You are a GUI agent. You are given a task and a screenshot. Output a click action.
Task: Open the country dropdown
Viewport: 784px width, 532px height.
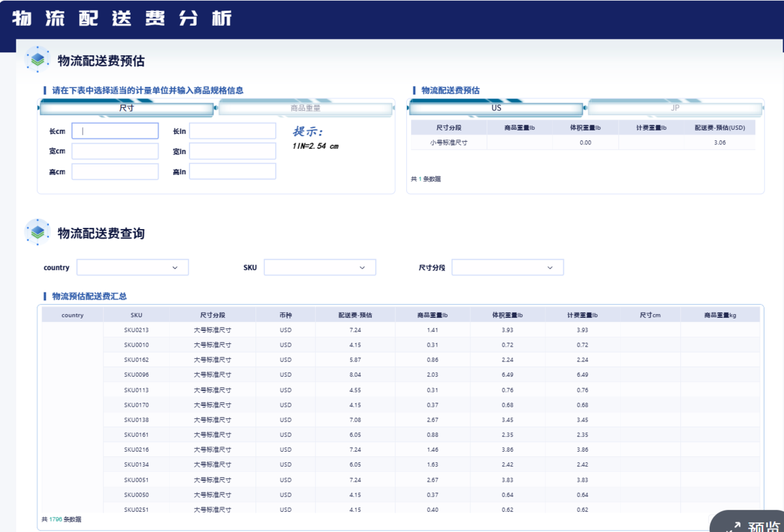[133, 267]
